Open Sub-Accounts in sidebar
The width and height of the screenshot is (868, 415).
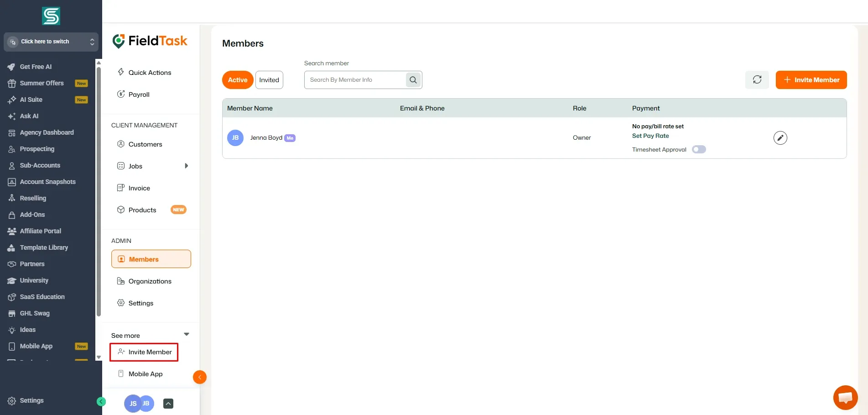[x=40, y=165]
